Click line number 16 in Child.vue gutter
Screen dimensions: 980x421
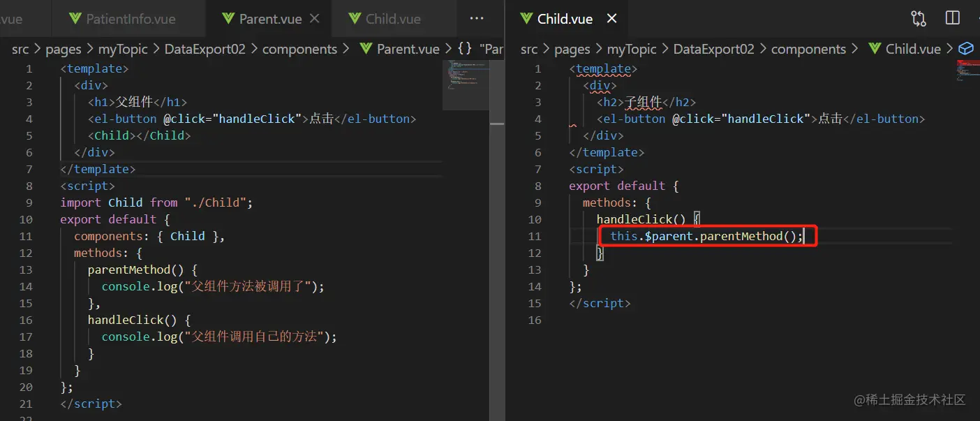(535, 320)
